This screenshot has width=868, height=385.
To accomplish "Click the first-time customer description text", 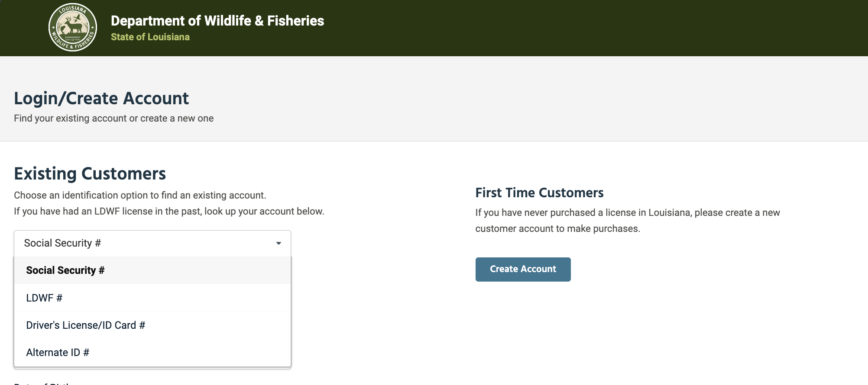I will (628, 220).
